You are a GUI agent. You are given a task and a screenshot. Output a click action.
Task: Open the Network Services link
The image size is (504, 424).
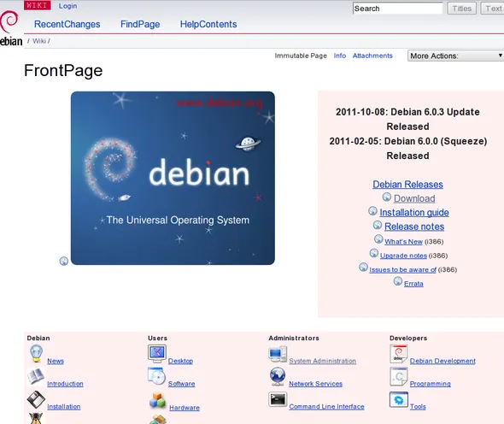316,384
